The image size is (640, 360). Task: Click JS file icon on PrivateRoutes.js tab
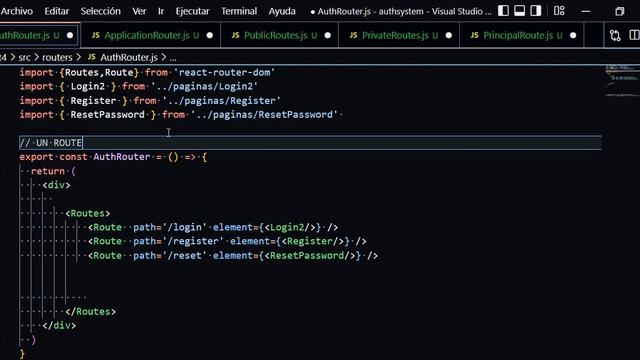point(353,36)
